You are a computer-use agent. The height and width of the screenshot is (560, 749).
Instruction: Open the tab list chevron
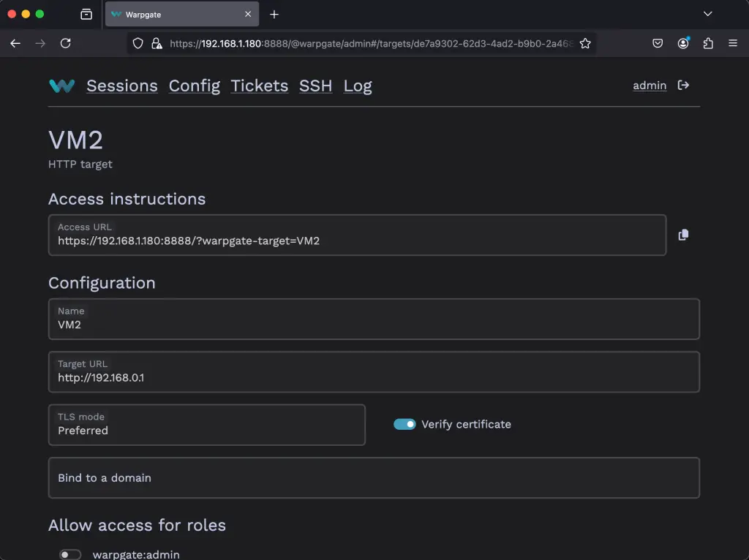tap(707, 14)
